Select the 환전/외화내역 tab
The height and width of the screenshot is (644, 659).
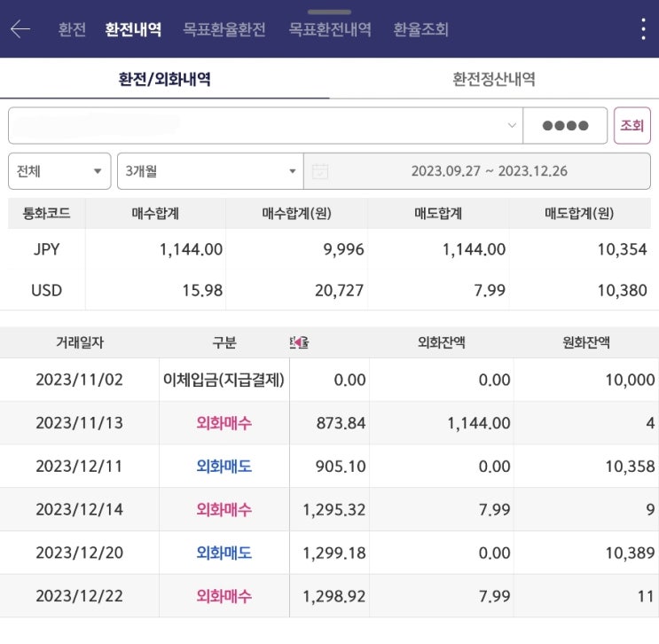164,79
